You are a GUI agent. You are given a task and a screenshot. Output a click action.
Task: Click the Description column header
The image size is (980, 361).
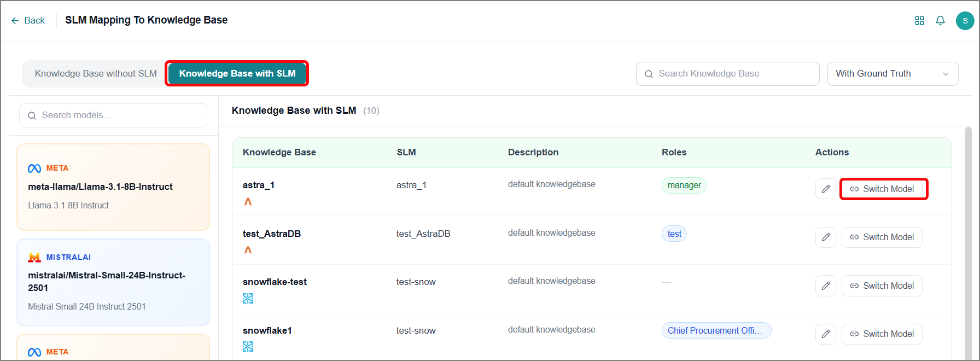tap(533, 152)
